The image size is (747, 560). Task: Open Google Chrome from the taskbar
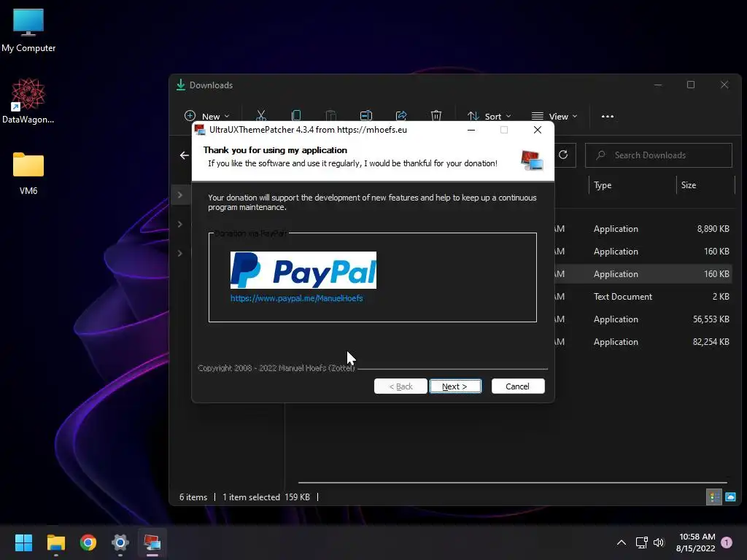point(88,542)
